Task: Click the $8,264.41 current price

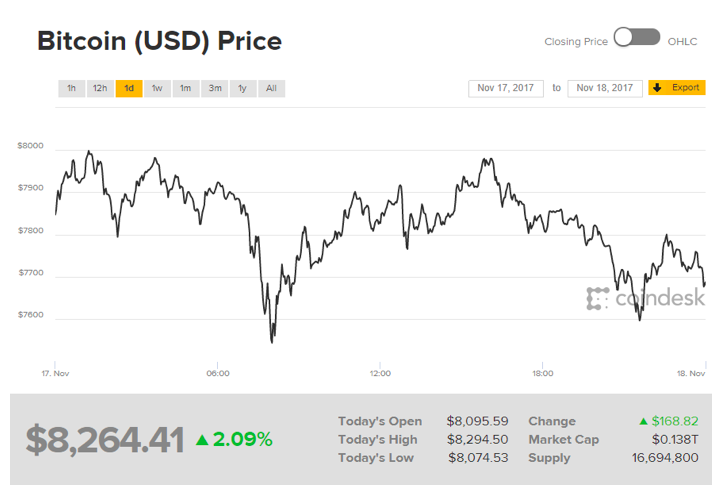Action: (x=105, y=439)
